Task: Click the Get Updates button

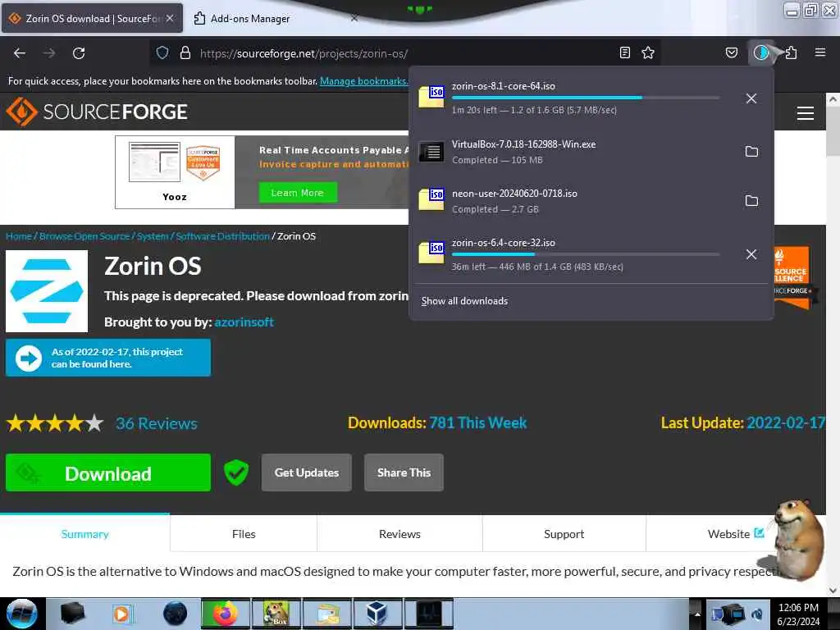Action: pos(307,472)
